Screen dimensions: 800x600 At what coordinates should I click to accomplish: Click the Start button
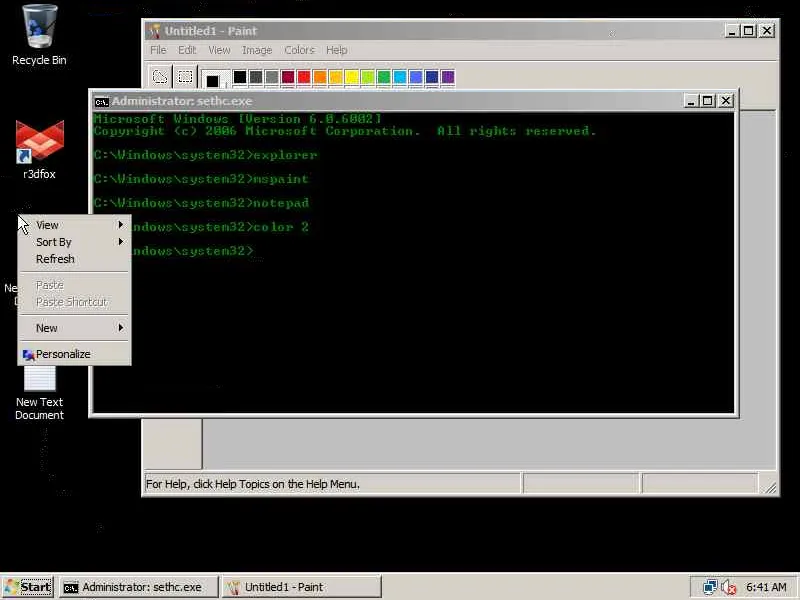click(x=28, y=587)
